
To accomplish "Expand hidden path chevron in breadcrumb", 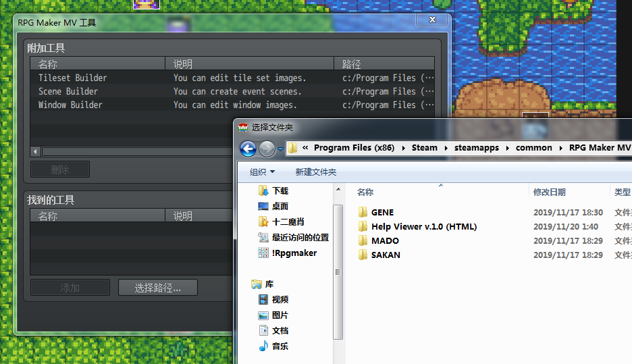I will (x=305, y=147).
